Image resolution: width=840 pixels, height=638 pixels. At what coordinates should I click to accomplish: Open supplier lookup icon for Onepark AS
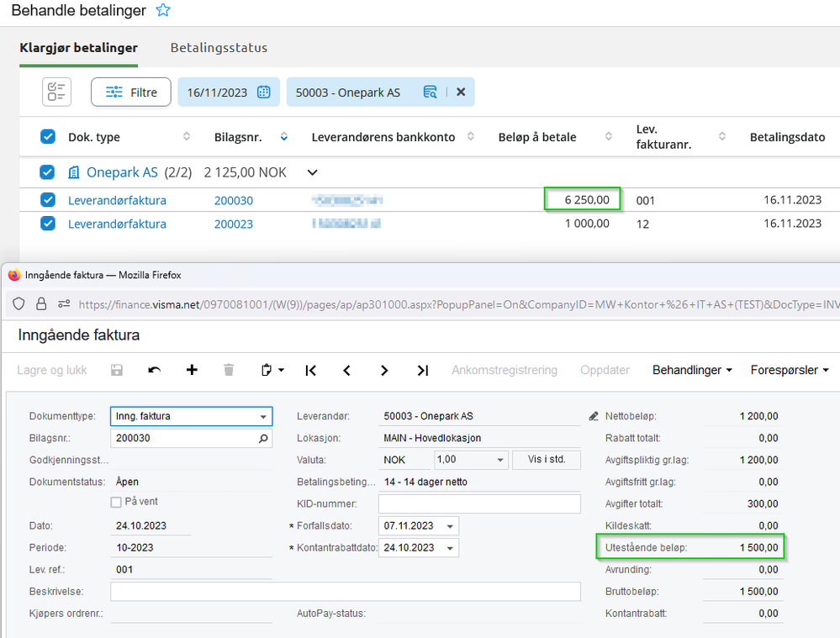(430, 92)
